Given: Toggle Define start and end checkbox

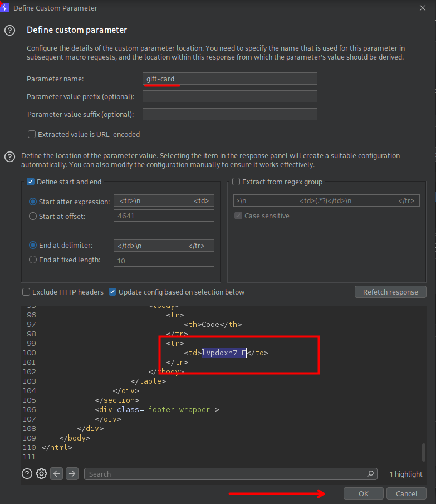Looking at the screenshot, I should pyautogui.click(x=31, y=182).
